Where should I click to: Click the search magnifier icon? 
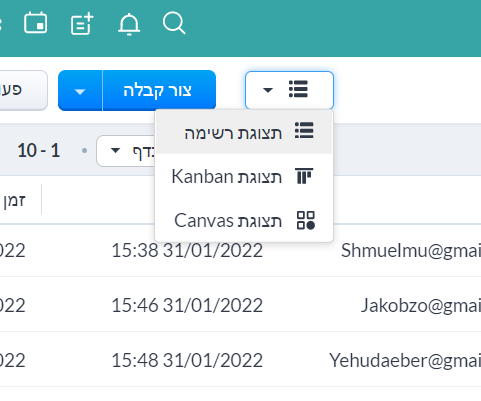[174, 23]
